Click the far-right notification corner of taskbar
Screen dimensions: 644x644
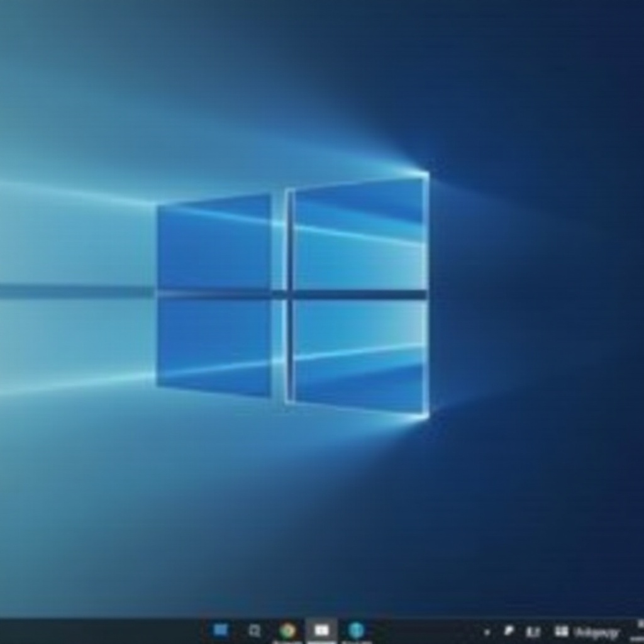636,631
